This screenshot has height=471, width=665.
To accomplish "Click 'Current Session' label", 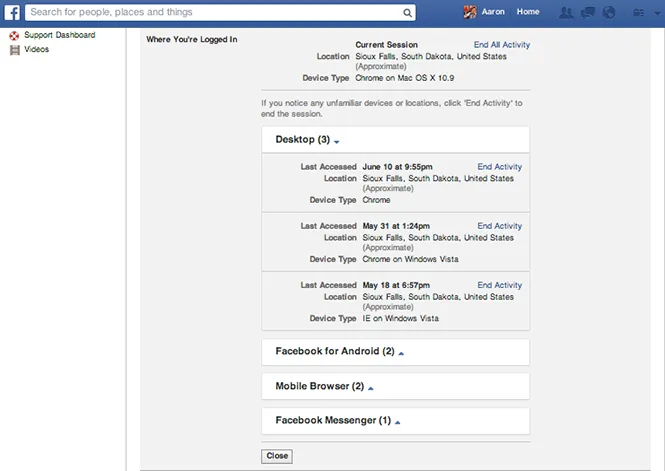I will tap(386, 45).
